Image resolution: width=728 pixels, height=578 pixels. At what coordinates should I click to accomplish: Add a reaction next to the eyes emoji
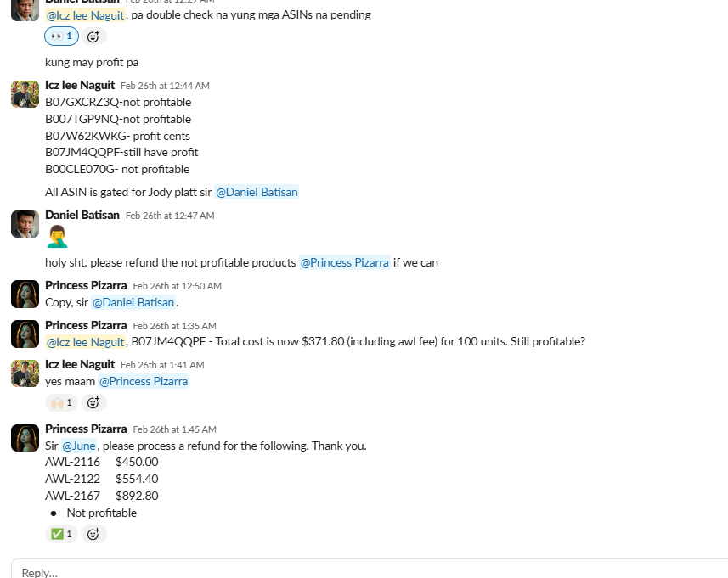[93, 36]
